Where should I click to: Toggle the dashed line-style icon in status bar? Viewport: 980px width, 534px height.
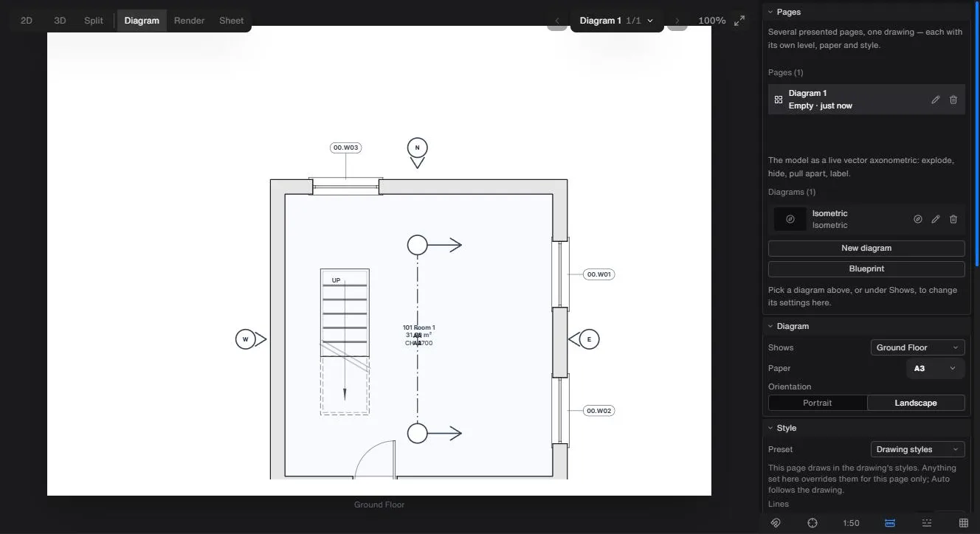(x=927, y=523)
